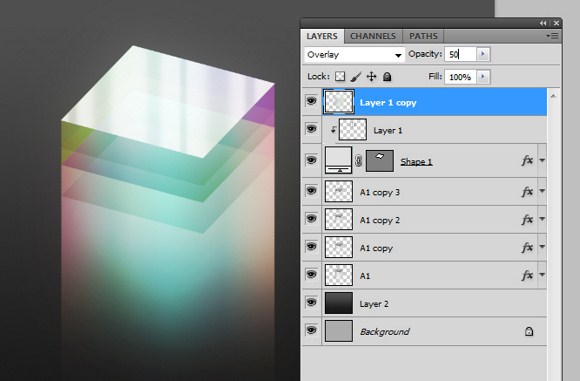Screen dimensions: 580x381
Task: Hide the Shape 1 layer
Action: [x=311, y=160]
